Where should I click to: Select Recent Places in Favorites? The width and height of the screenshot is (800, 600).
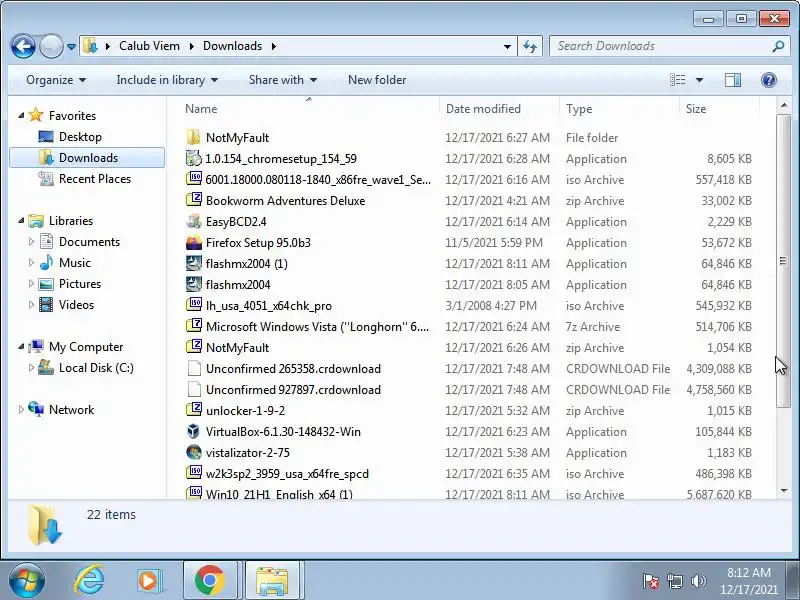[x=95, y=179]
